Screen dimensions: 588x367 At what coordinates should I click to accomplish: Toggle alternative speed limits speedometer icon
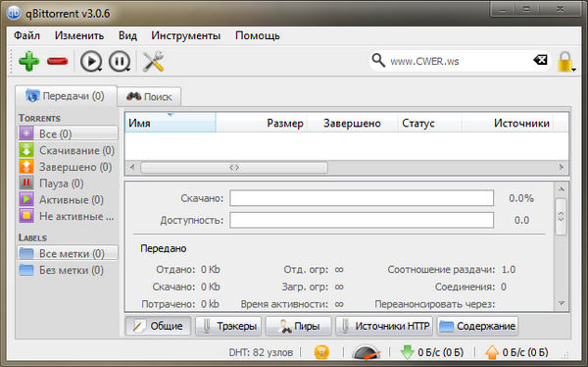(x=367, y=352)
